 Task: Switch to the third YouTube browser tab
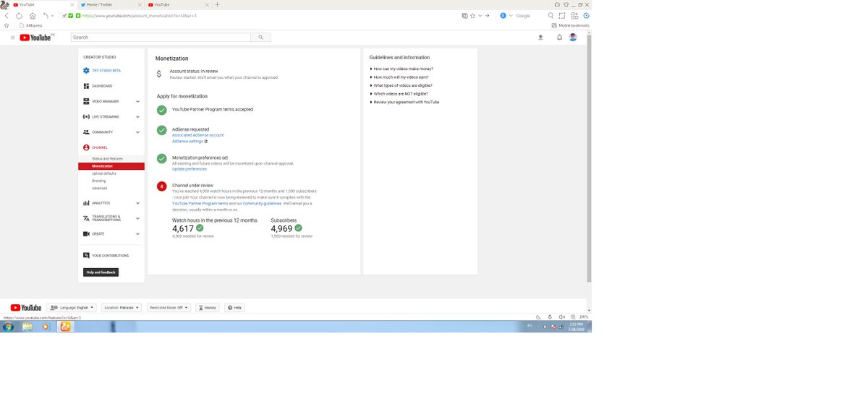(178, 4)
